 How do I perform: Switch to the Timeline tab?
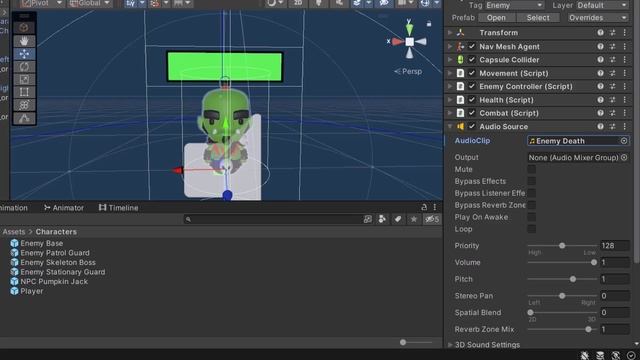click(x=118, y=208)
